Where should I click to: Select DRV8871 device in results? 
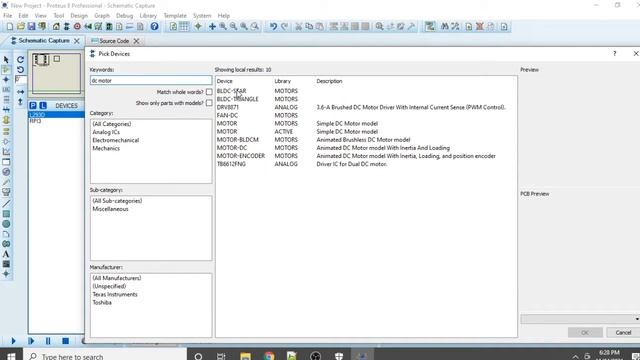[x=228, y=107]
